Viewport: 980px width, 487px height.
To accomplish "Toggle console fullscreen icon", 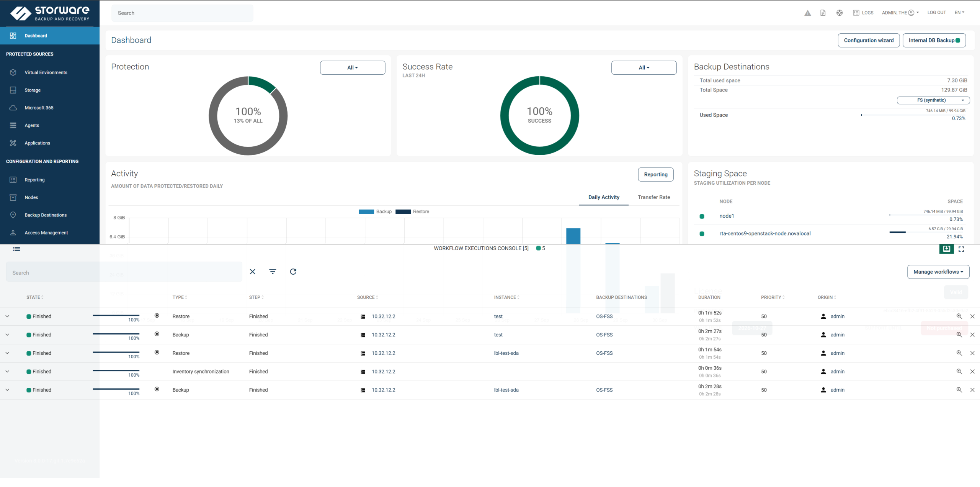I will pos(961,249).
